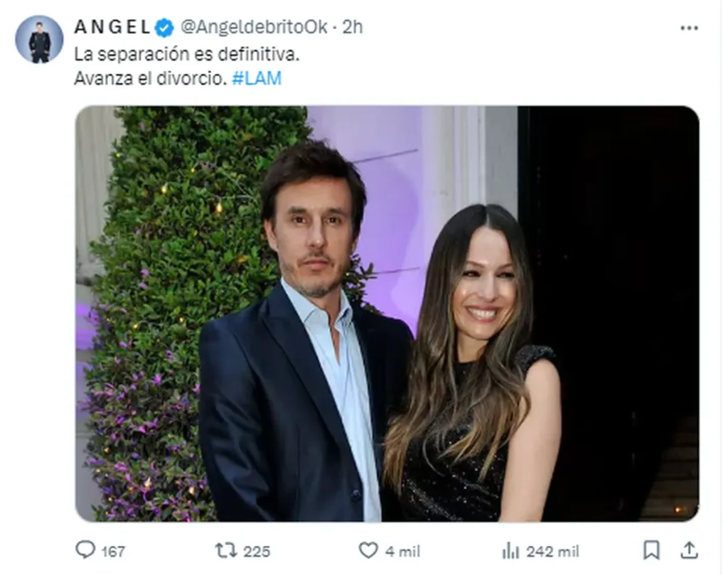Click the 2h timestamp of the post
728x575 pixels.
coord(353,28)
